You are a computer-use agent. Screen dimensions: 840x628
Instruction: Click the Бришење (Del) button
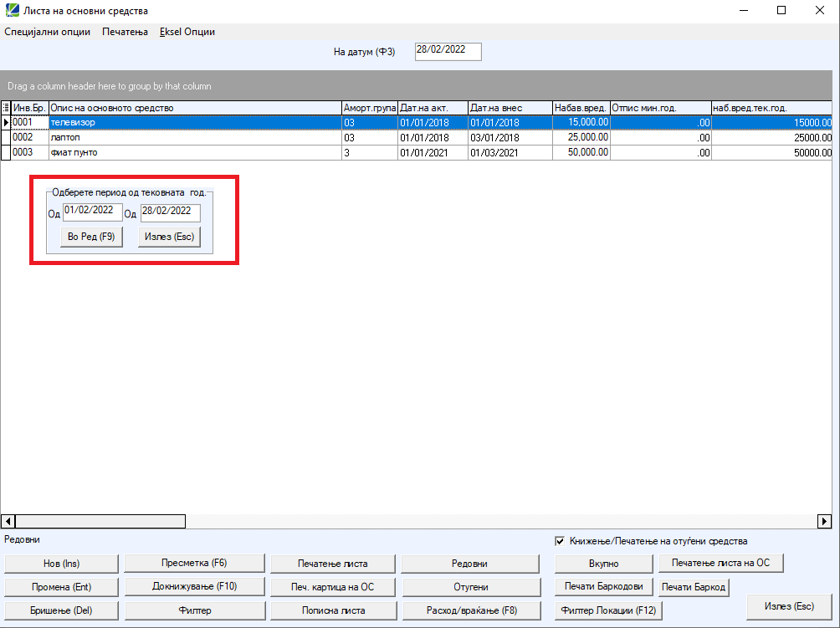click(61, 610)
